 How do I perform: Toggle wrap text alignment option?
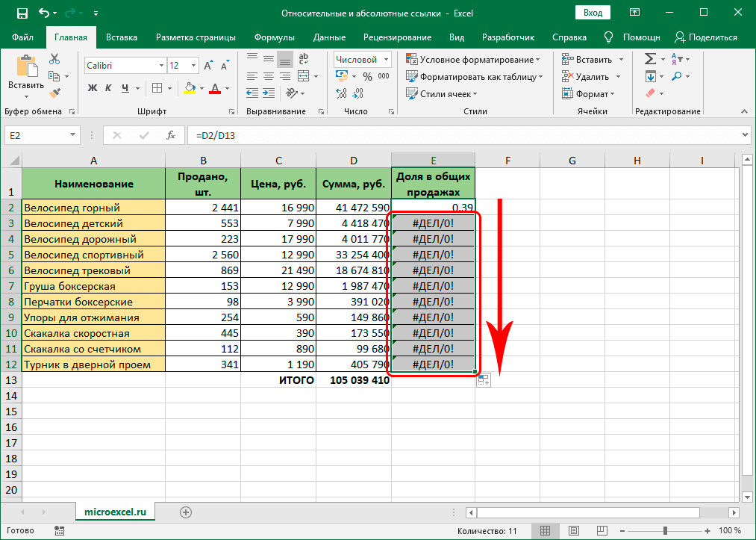tap(303, 58)
